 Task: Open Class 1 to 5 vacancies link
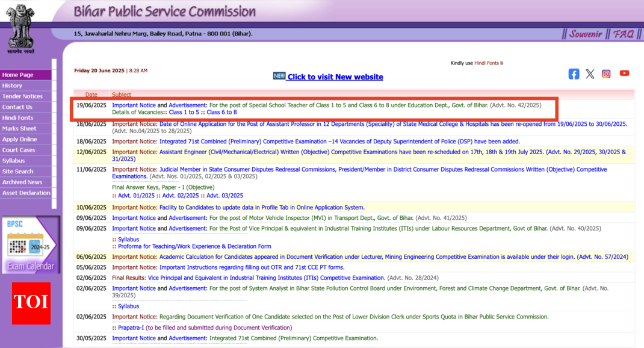(x=184, y=112)
